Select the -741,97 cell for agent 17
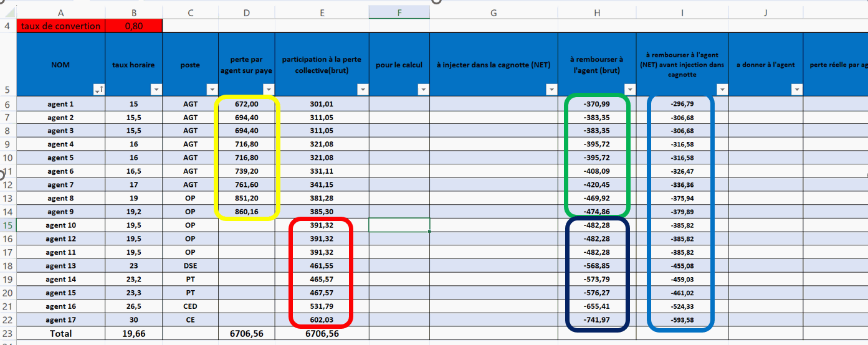This screenshot has height=345, width=868. (597, 319)
